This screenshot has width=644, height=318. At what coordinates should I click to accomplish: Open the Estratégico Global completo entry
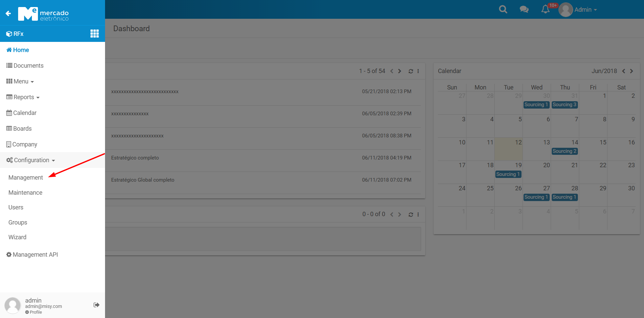tap(143, 180)
